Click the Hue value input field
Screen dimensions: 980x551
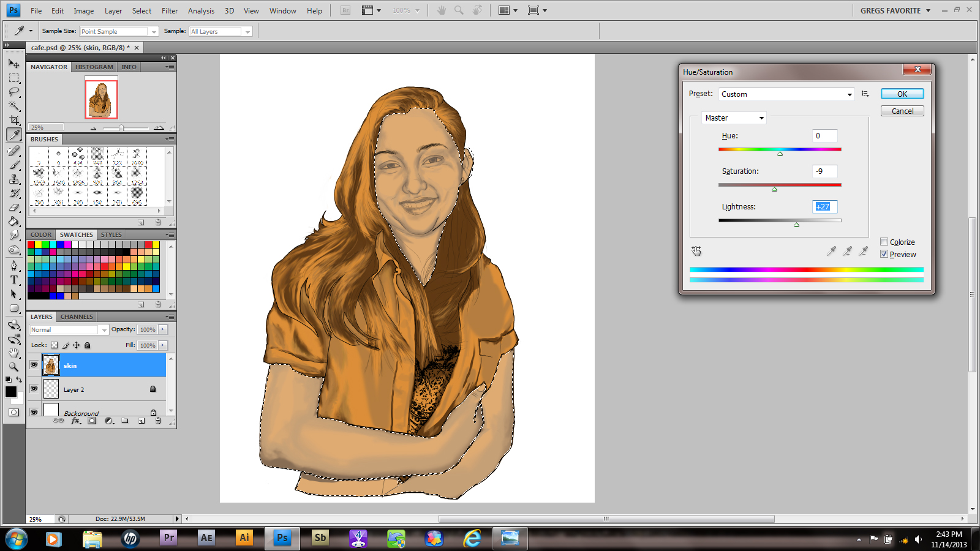(x=824, y=136)
